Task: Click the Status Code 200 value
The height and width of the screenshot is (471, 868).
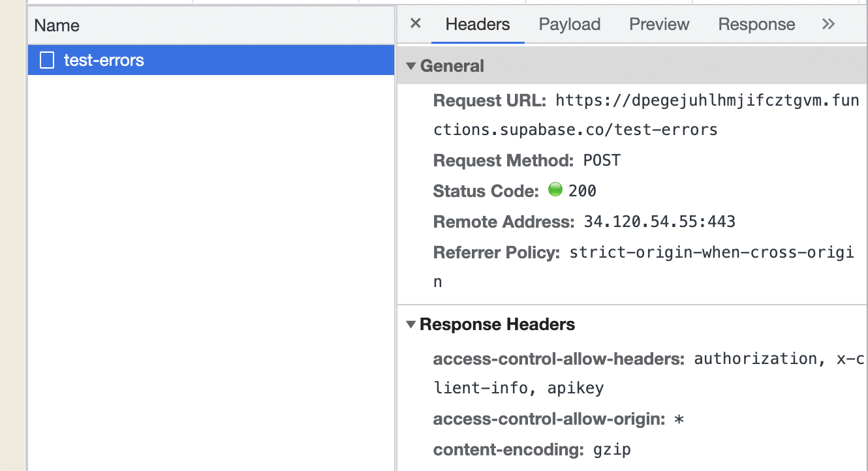Action: coord(582,191)
